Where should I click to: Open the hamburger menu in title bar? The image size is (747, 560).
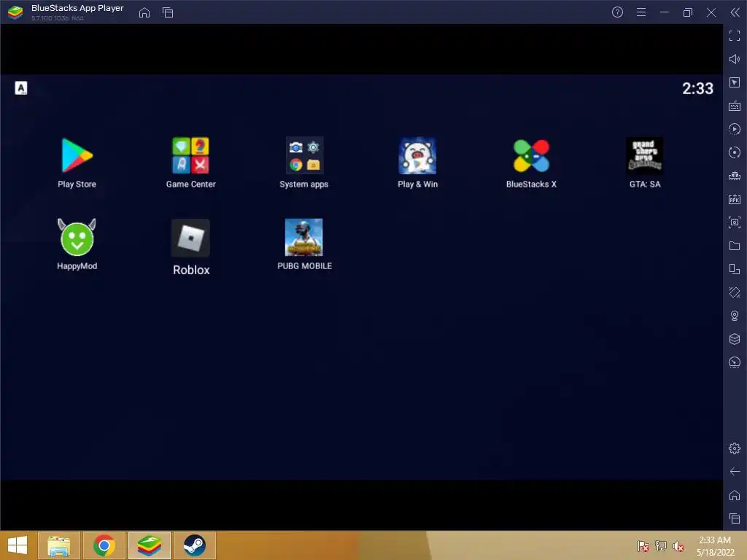pyautogui.click(x=641, y=12)
